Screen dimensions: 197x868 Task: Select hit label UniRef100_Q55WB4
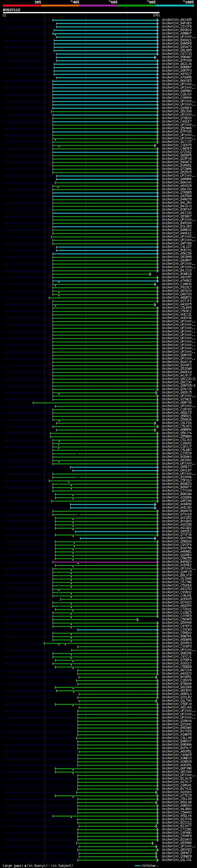[x=177, y=436]
